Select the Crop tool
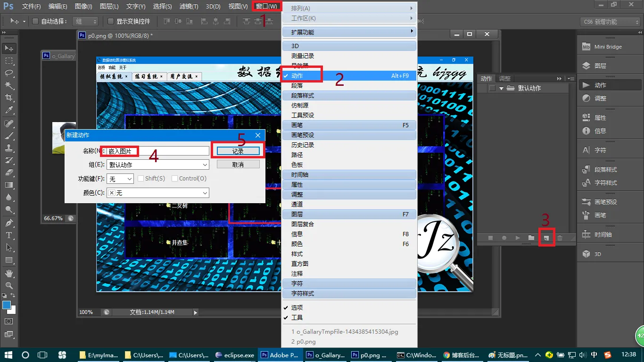 tap(9, 98)
